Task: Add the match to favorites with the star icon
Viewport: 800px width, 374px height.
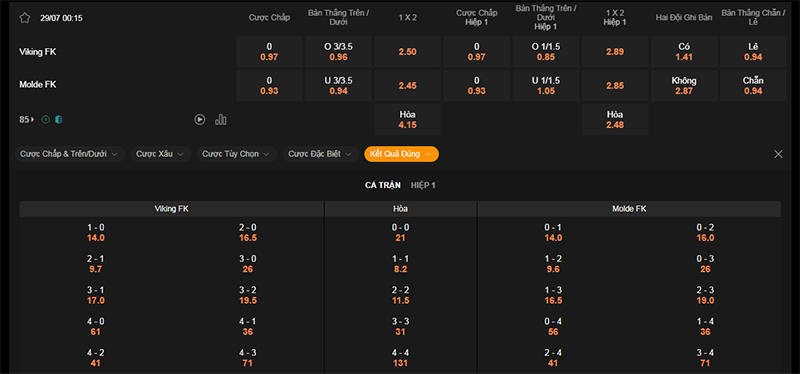Action: (x=24, y=18)
